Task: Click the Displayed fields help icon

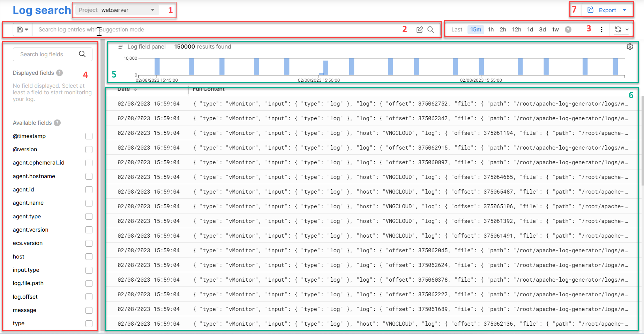Action: (60, 73)
